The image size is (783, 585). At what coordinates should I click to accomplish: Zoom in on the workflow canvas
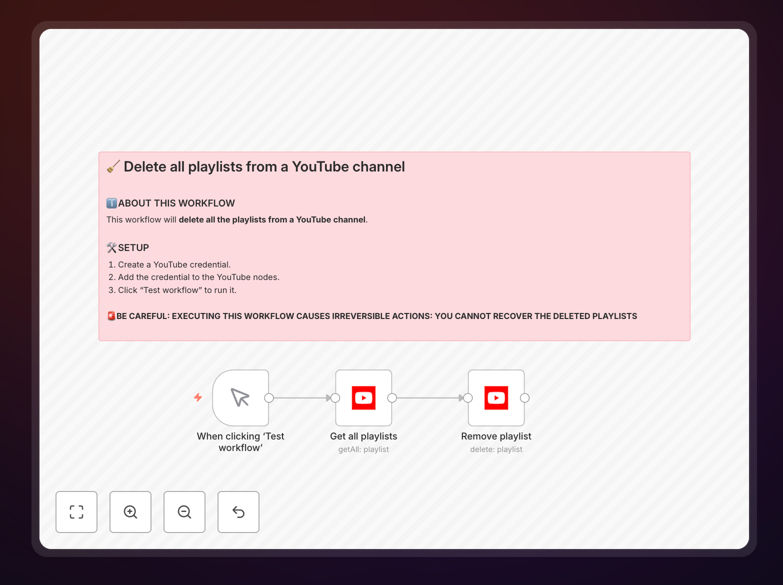coord(130,512)
